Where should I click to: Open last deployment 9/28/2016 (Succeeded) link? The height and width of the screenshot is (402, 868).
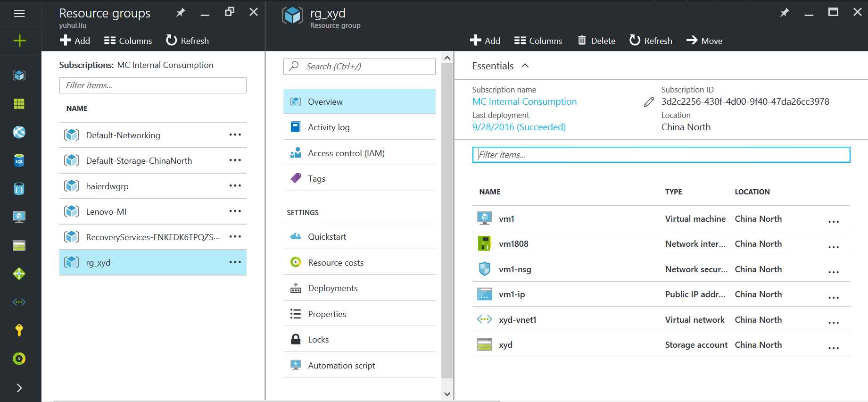point(519,127)
